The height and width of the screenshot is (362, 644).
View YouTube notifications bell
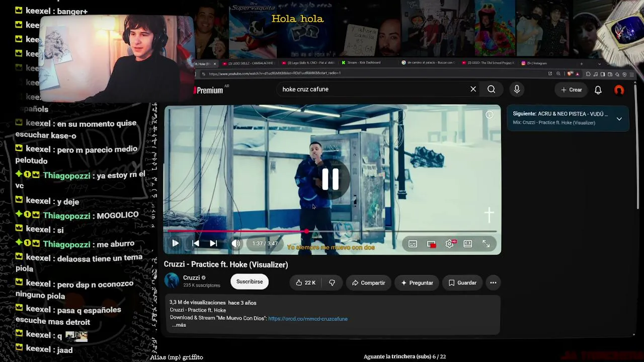pos(598,90)
